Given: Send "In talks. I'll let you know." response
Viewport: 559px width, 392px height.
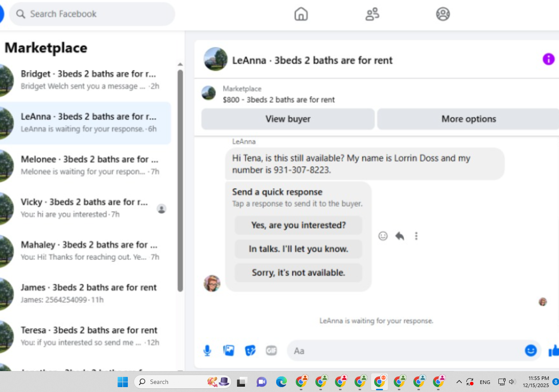Looking at the screenshot, I should tap(298, 249).
